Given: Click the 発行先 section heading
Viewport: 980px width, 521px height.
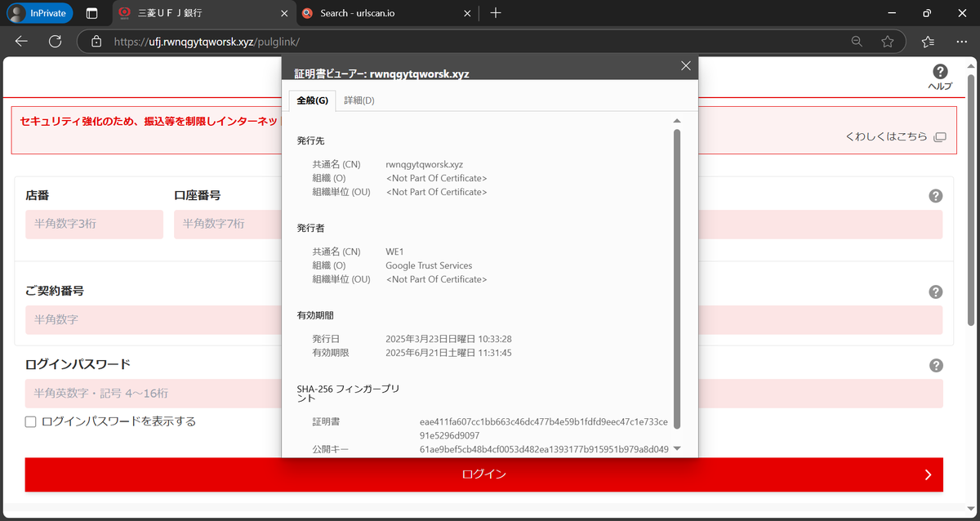Looking at the screenshot, I should (x=311, y=140).
